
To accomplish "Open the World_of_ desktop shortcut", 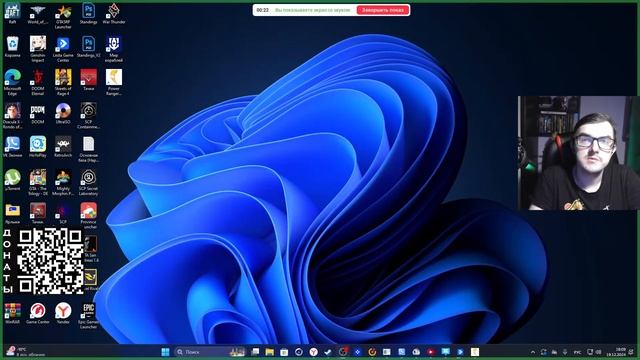I will pyautogui.click(x=38, y=13).
